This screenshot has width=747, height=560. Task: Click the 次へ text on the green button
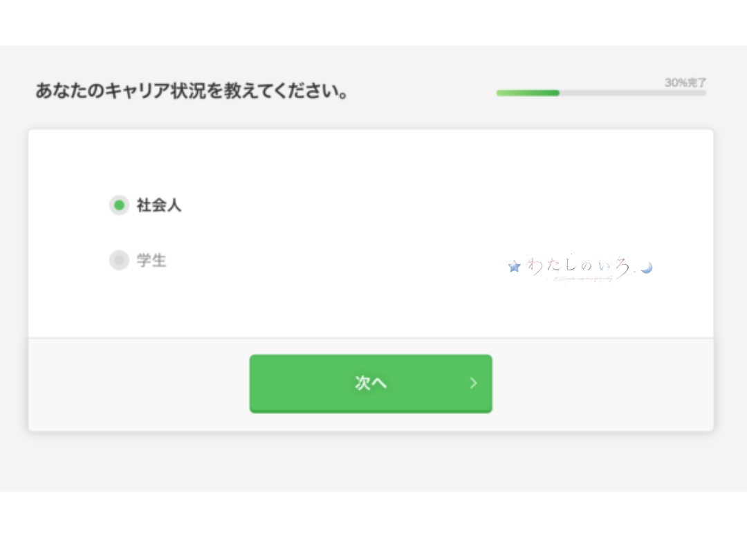(x=371, y=383)
